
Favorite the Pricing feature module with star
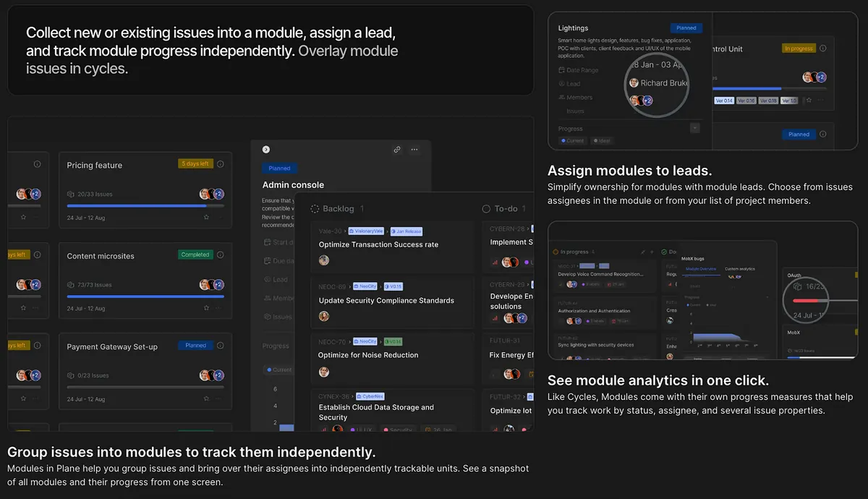click(x=206, y=217)
